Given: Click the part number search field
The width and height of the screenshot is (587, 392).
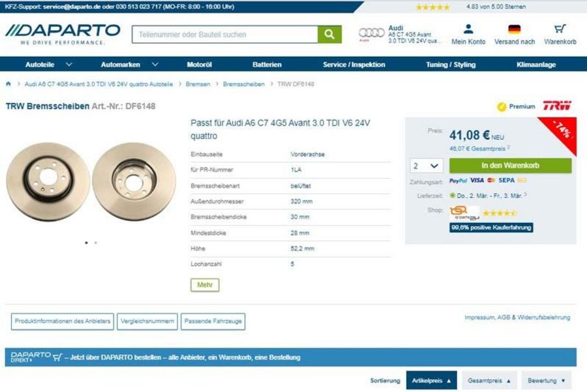Looking at the screenshot, I should (x=224, y=35).
